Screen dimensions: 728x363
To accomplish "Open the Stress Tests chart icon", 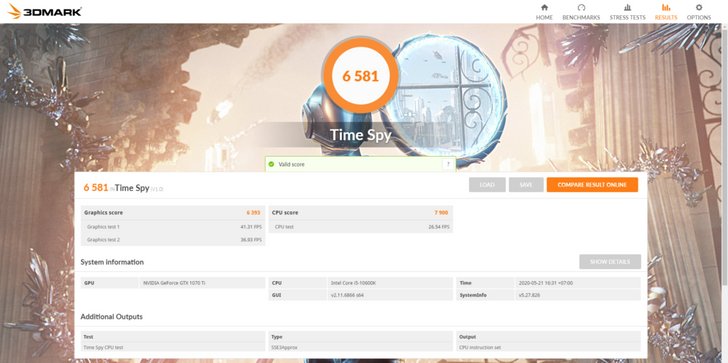I will tap(627, 7).
